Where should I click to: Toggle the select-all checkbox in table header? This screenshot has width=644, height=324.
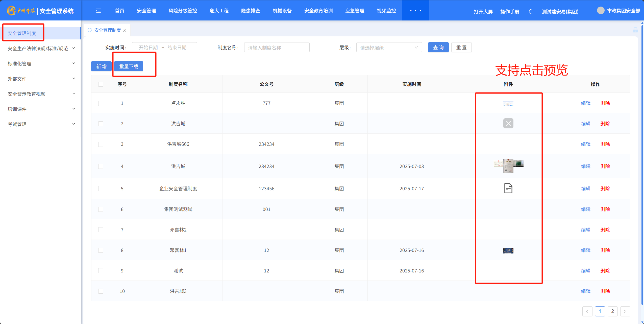click(101, 84)
